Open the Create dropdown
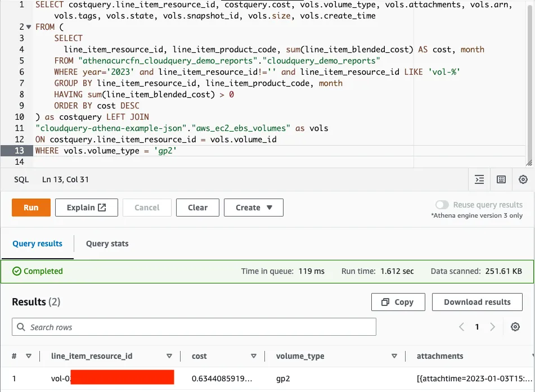Viewport: 535px width, 392px height. (x=254, y=208)
